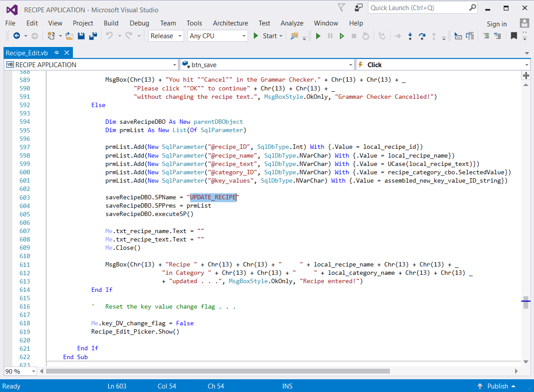Click the Open File folder icon
The height and width of the screenshot is (392, 534).
pos(69,36)
